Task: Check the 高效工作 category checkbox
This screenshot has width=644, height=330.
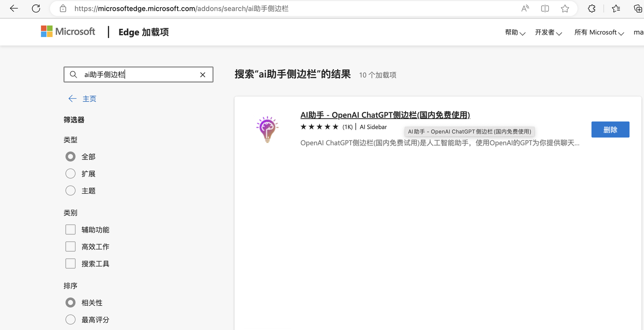Action: (x=70, y=246)
